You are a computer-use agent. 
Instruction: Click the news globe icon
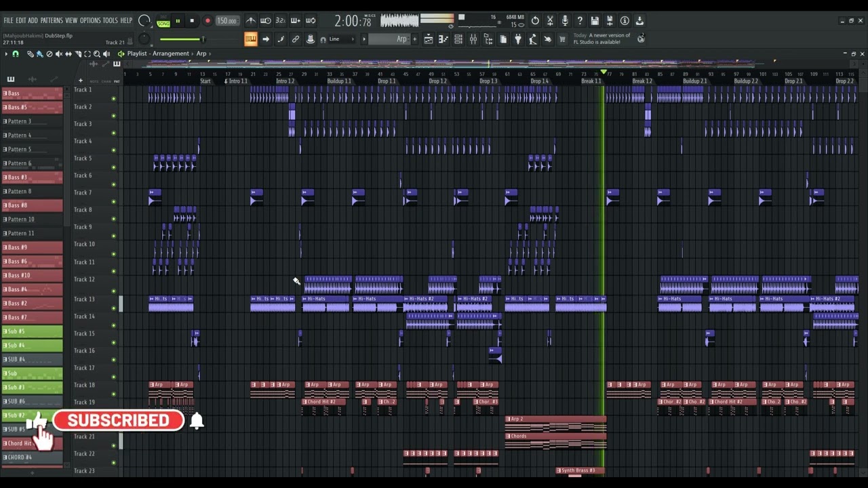point(642,39)
